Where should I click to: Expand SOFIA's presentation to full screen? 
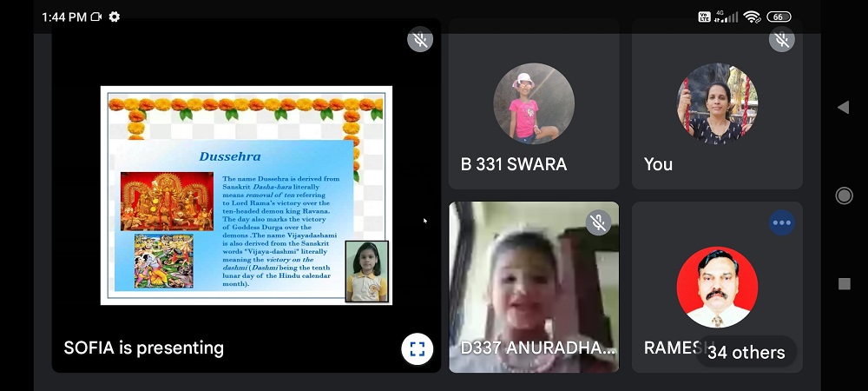point(417,349)
